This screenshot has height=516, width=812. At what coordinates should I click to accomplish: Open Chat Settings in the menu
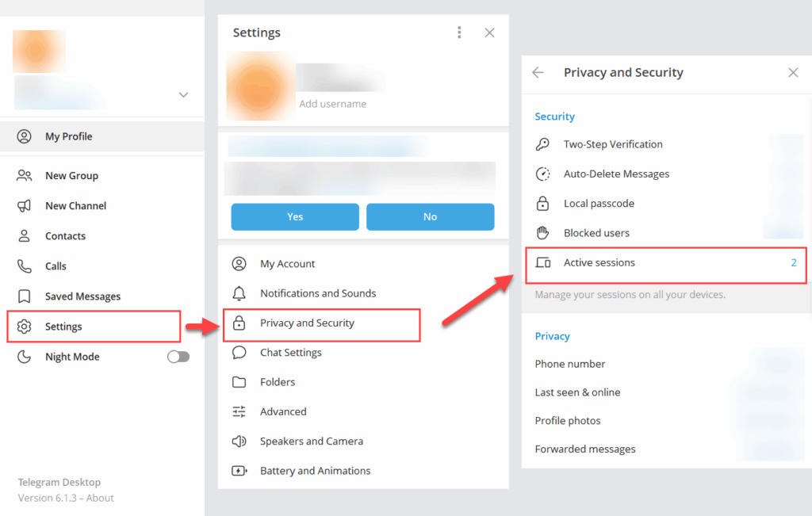[x=291, y=353]
